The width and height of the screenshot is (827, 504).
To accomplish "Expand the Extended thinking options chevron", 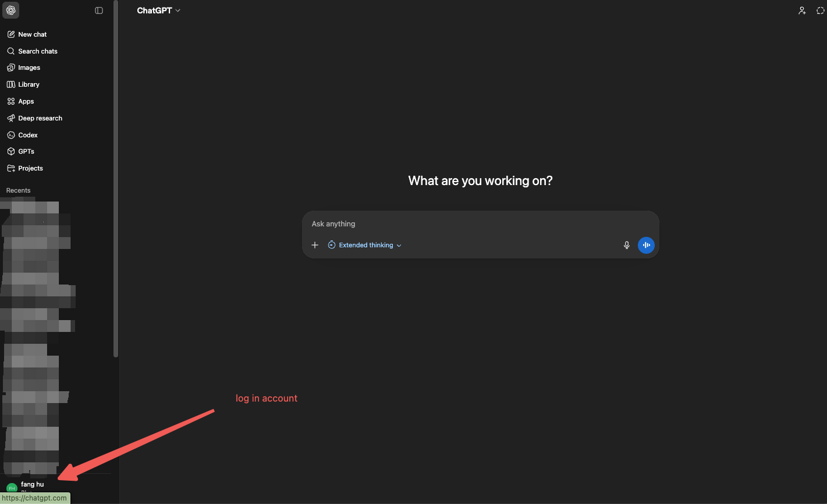I will [399, 246].
